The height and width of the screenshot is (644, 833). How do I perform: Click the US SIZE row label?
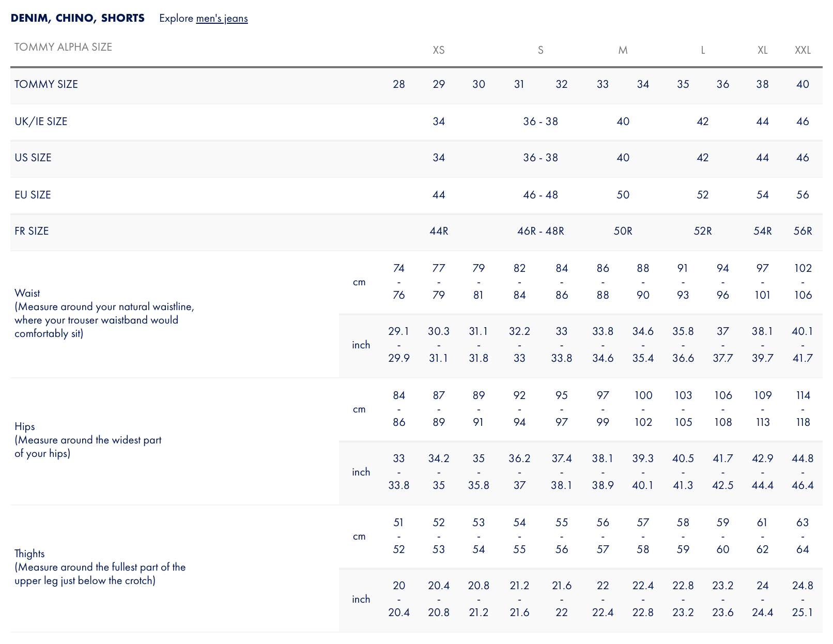pos(33,158)
